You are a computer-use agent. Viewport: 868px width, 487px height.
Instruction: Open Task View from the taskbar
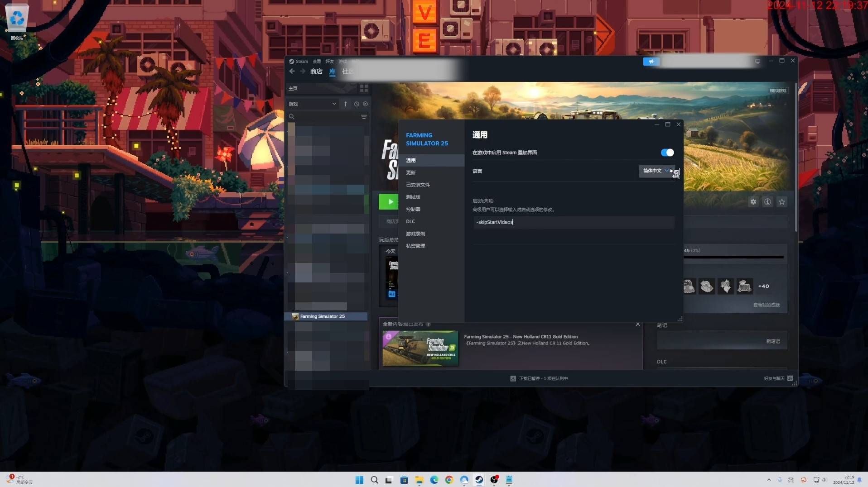pos(389,480)
